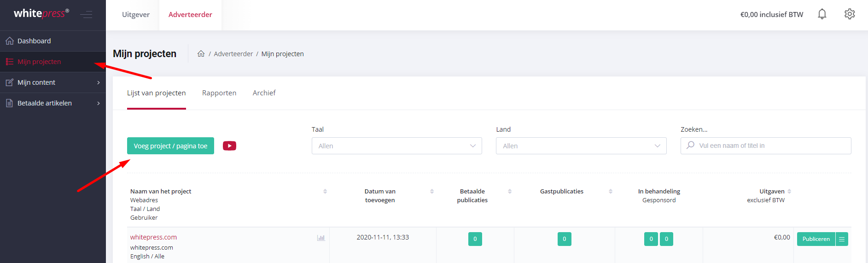
Task: Expand Mijn content sidebar submenu
Action: [x=53, y=82]
